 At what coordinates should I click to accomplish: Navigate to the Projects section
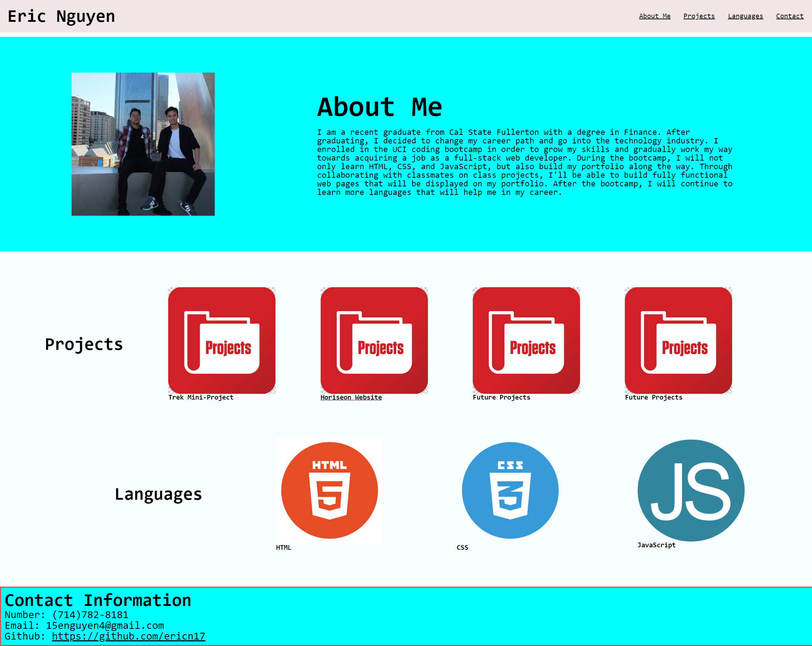tap(699, 16)
